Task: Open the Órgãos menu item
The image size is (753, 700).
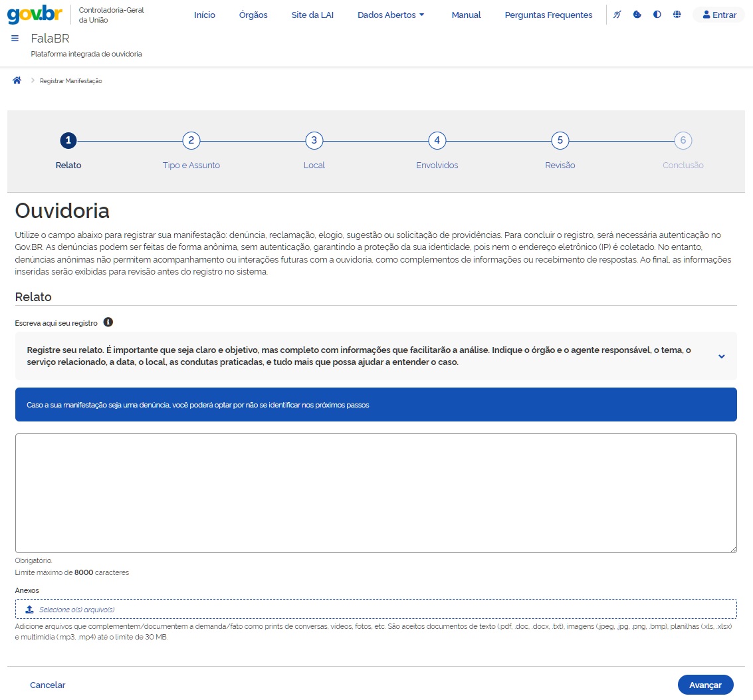Action: (253, 15)
